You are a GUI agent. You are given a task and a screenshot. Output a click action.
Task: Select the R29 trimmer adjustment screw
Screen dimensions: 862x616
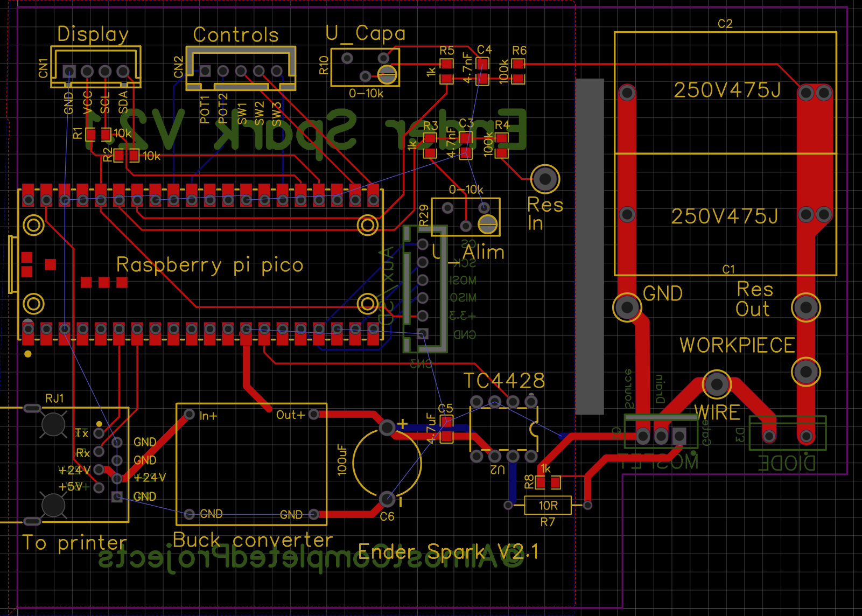click(488, 224)
